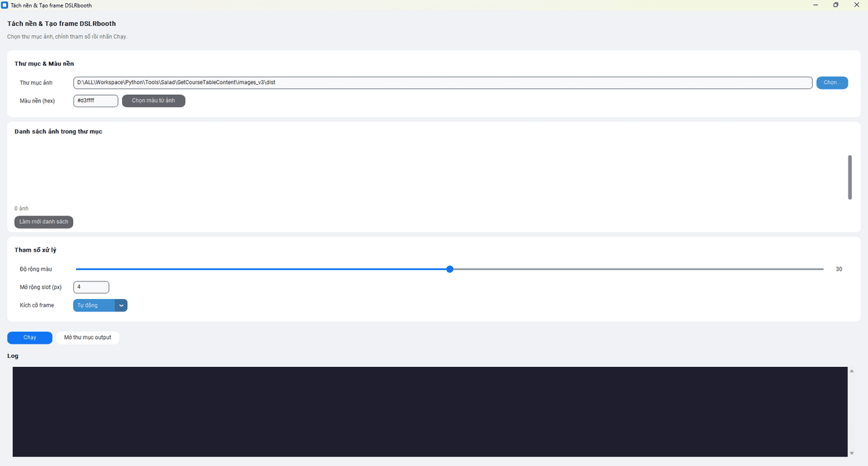Click the Chọn màu từ ảnh button

(153, 101)
